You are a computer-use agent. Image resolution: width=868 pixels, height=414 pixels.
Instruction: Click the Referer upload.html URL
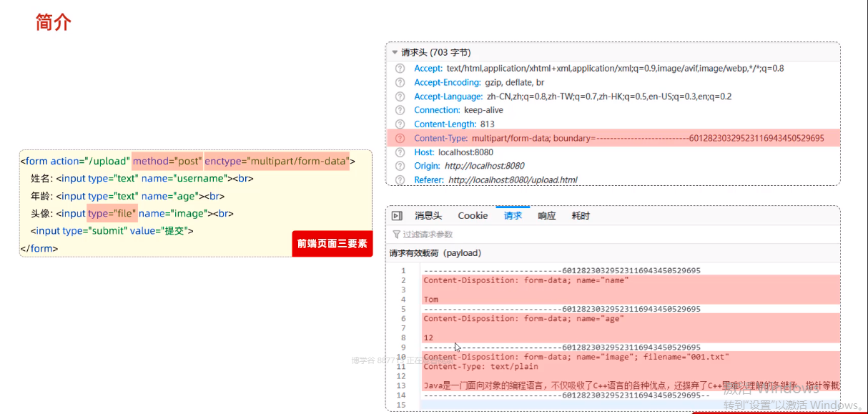tap(513, 180)
